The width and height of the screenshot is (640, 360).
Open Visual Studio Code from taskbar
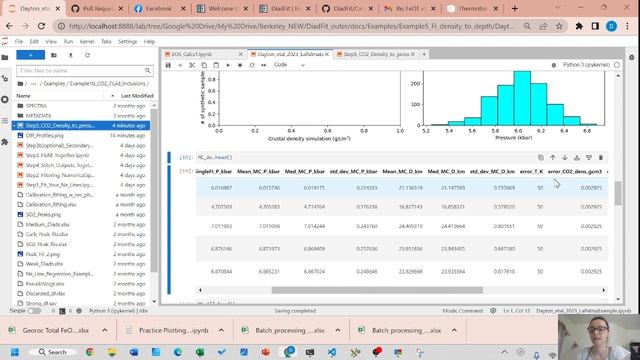pos(332,352)
